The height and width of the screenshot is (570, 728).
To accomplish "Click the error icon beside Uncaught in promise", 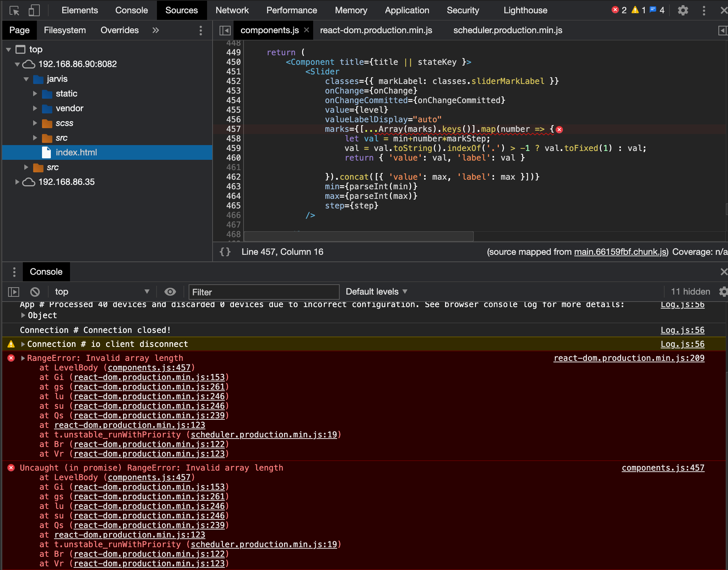I will click(11, 468).
